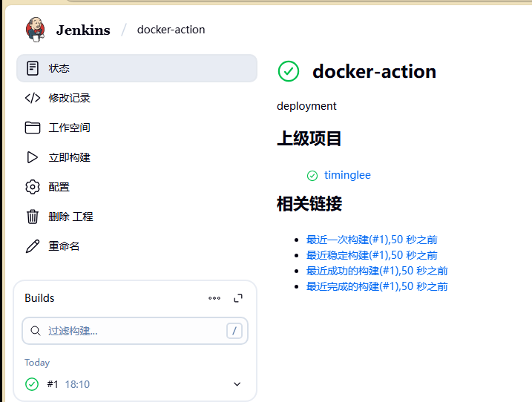The height and width of the screenshot is (402, 532).
Task: Click the slash shortcut key hint
Action: (x=234, y=331)
